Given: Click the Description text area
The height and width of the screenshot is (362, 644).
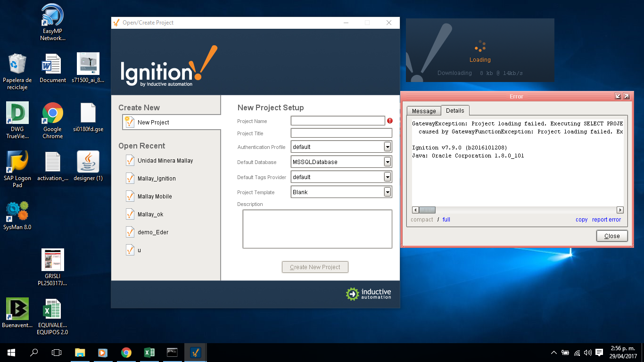Looking at the screenshot, I should point(317,229).
